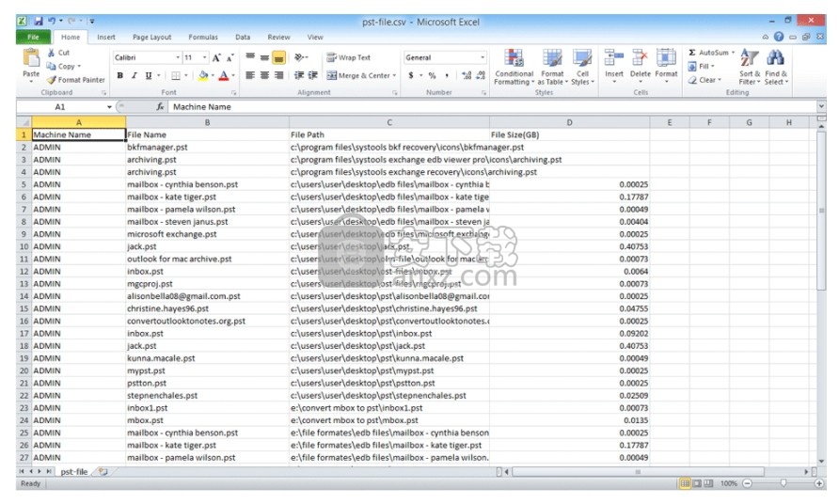839x504 pixels.
Task: Open the File tab
Action: pos(33,37)
